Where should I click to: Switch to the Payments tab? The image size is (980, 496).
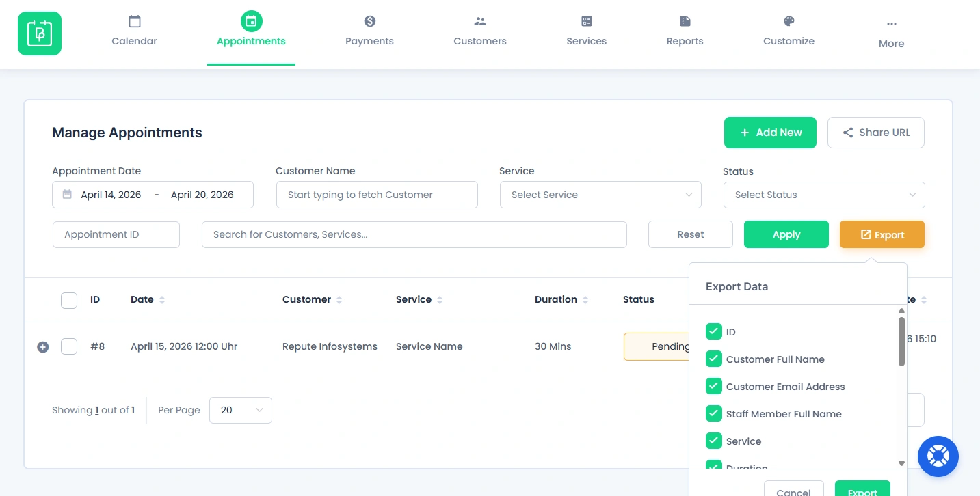370,32
